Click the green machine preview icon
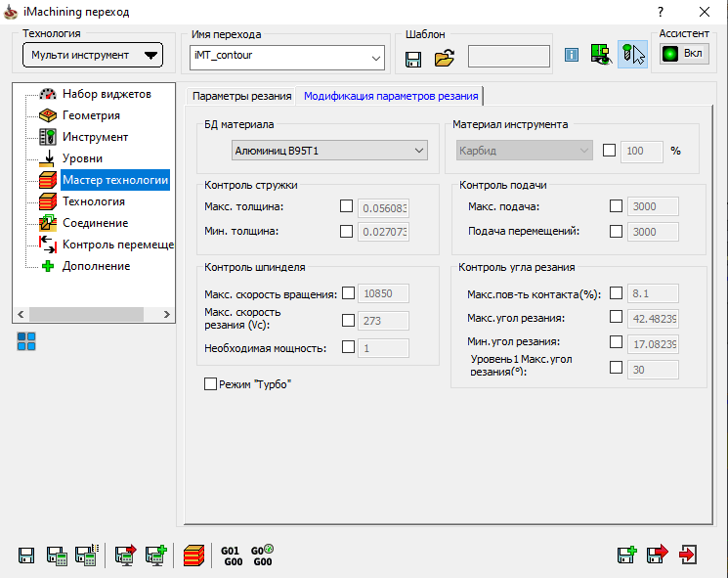The image size is (728, 578). pos(601,55)
